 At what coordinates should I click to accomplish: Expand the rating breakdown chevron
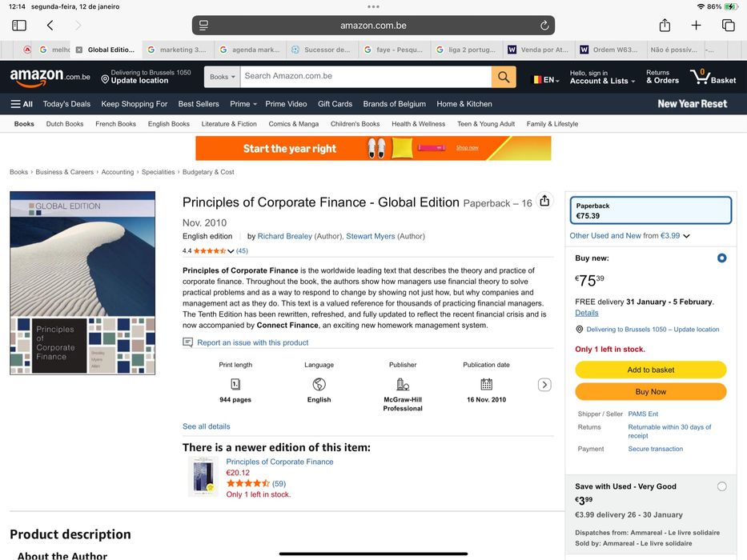(x=231, y=251)
